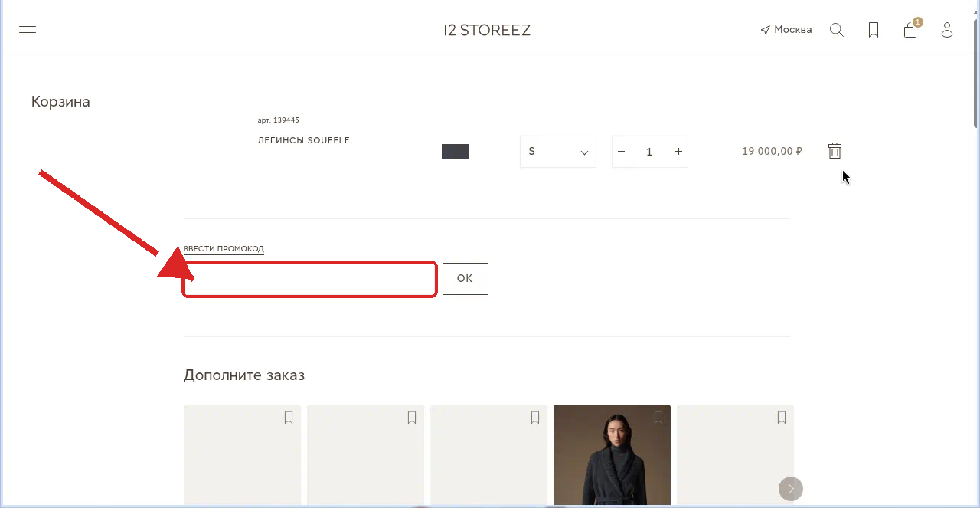This screenshot has width=980, height=508.
Task: Click the Корзина heading
Action: 60,101
